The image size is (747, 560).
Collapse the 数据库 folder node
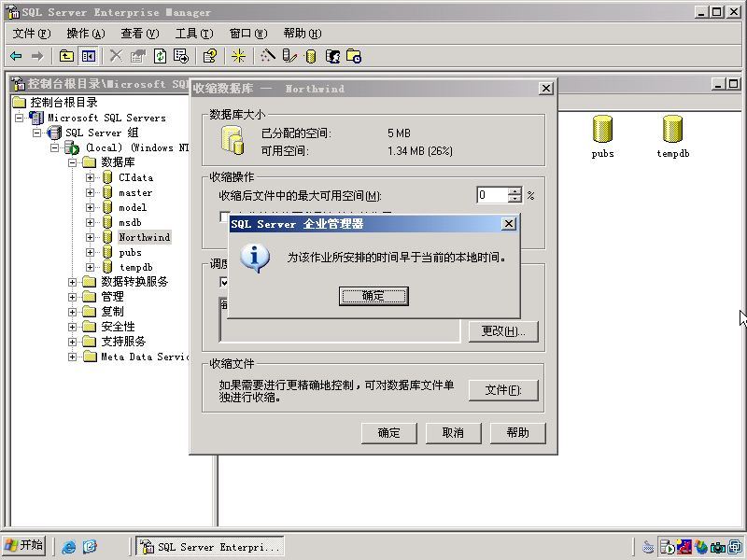point(73,162)
